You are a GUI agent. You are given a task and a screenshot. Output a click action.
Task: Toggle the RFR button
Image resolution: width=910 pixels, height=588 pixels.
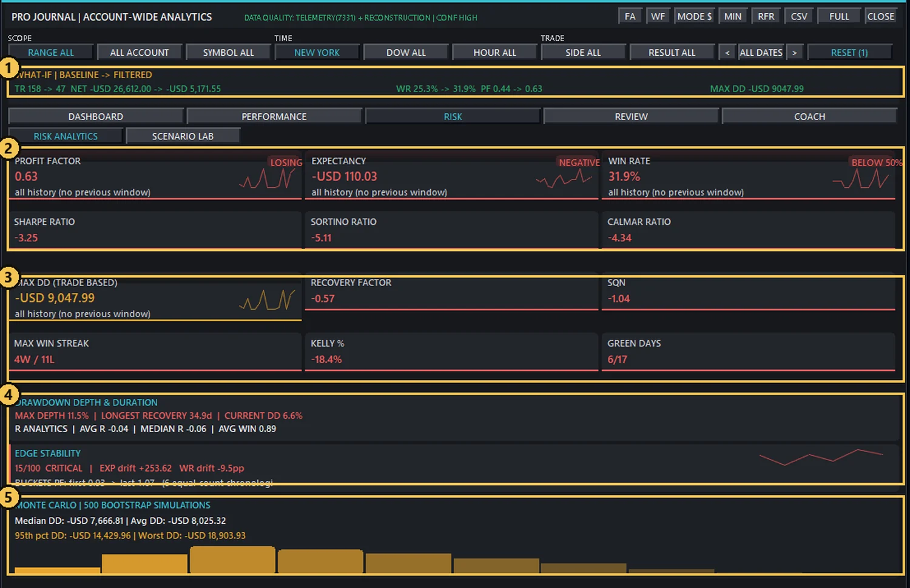click(x=766, y=16)
